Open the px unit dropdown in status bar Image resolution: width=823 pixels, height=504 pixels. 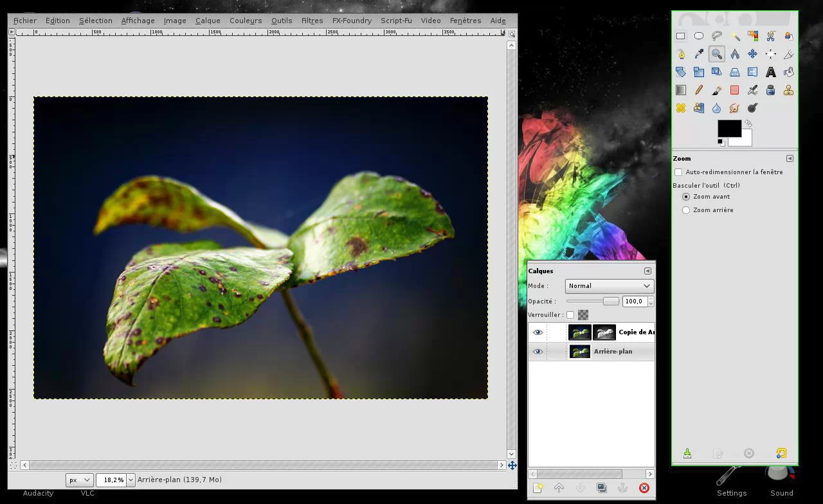[79, 480]
